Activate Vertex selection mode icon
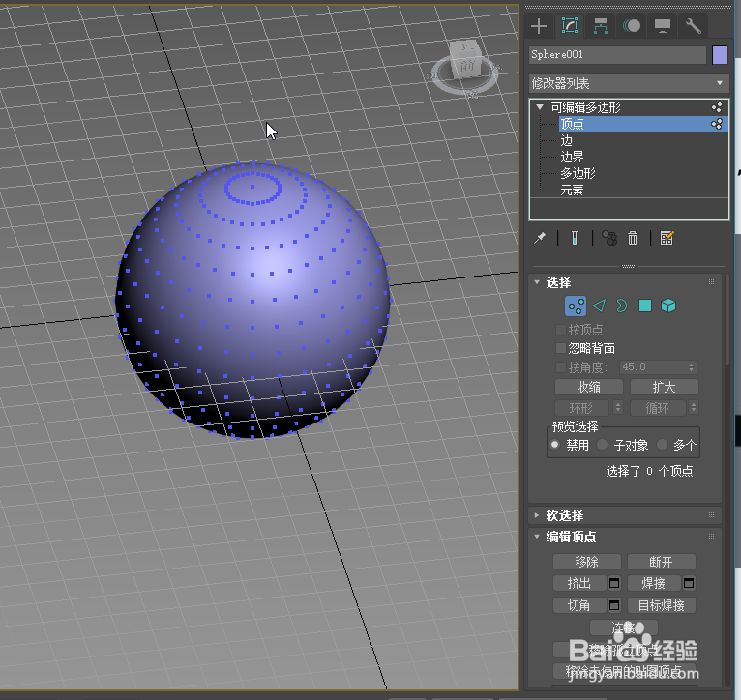741x700 pixels. [x=576, y=306]
